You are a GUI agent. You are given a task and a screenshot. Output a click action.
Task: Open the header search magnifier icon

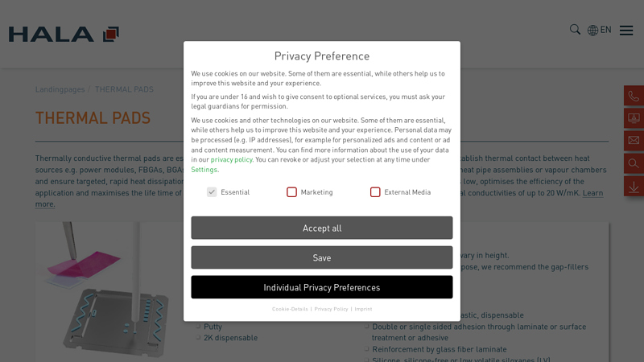coord(575,30)
